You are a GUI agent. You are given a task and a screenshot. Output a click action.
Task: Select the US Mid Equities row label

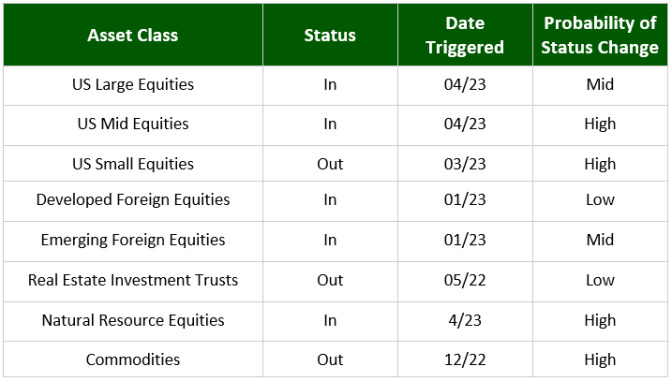pyautogui.click(x=133, y=124)
